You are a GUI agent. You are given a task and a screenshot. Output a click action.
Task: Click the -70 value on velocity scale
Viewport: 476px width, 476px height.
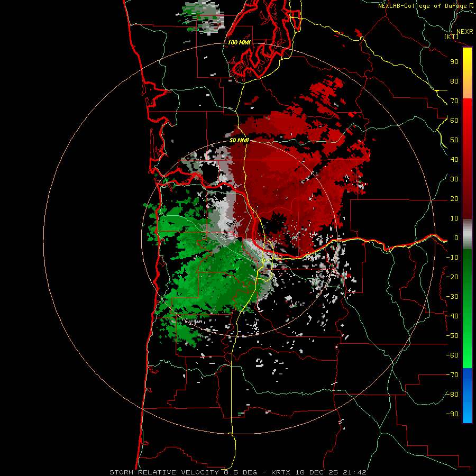coord(452,375)
